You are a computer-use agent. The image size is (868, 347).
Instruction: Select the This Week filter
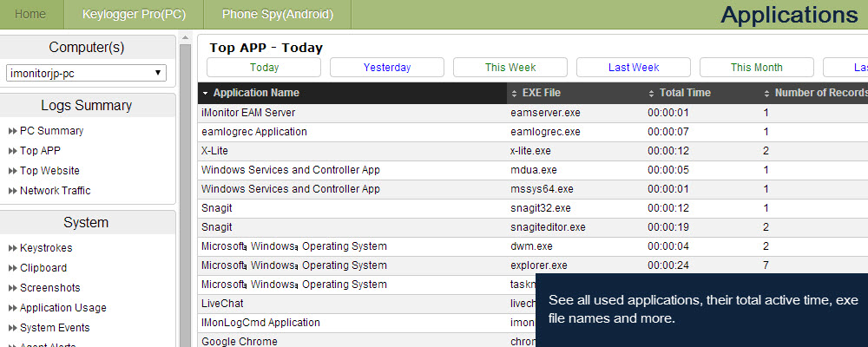point(510,68)
